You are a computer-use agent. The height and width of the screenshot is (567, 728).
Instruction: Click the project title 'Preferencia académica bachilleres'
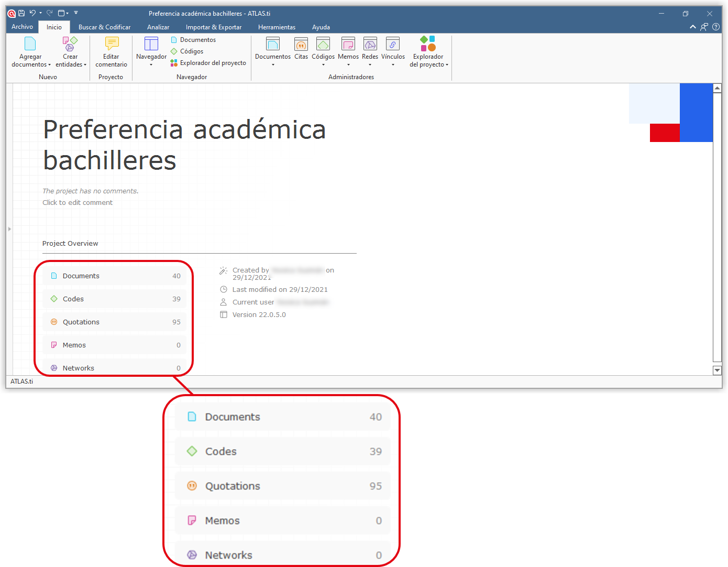click(184, 145)
